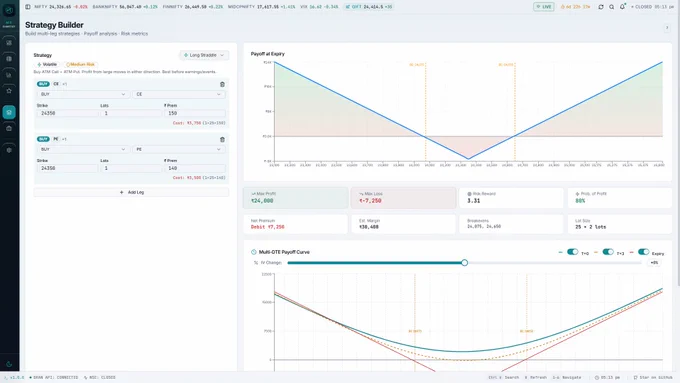Screen dimensions: 680x383
Task: Open the settings gear sidebar icon
Action: 9,150
